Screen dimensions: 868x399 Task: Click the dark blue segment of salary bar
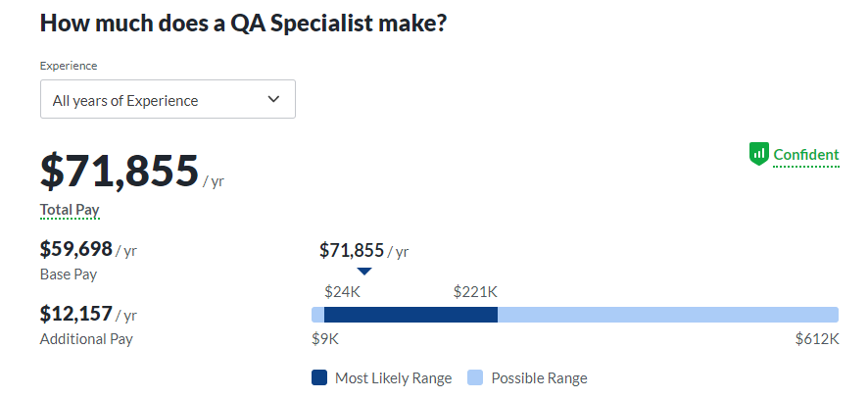click(x=410, y=315)
